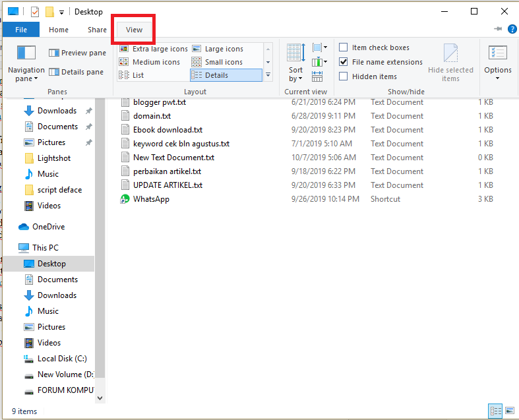The height and width of the screenshot is (420, 519).
Task: Enable Item check boxes
Action: pyautogui.click(x=344, y=47)
